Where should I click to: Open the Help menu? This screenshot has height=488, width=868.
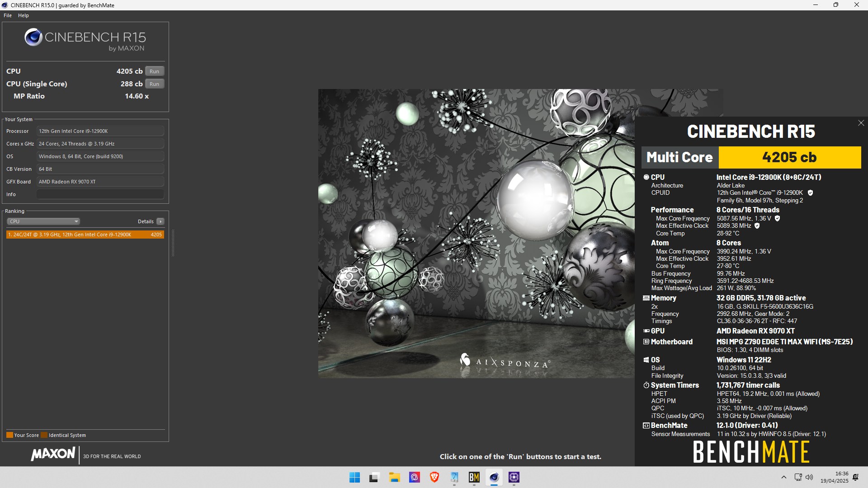click(24, 15)
